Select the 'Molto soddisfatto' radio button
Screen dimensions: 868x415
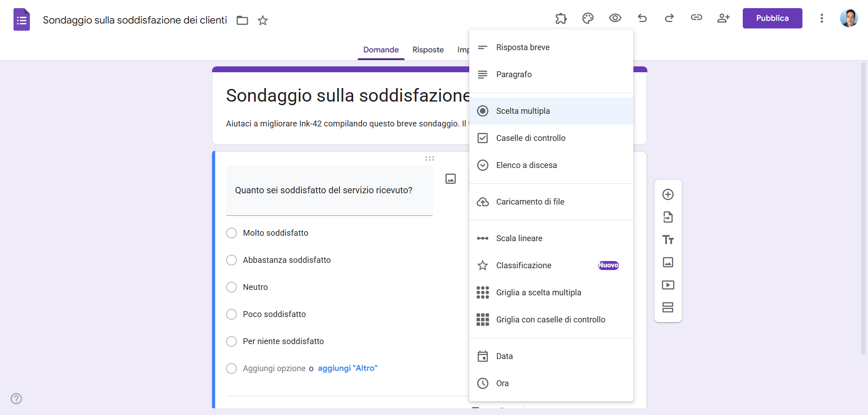[231, 233]
